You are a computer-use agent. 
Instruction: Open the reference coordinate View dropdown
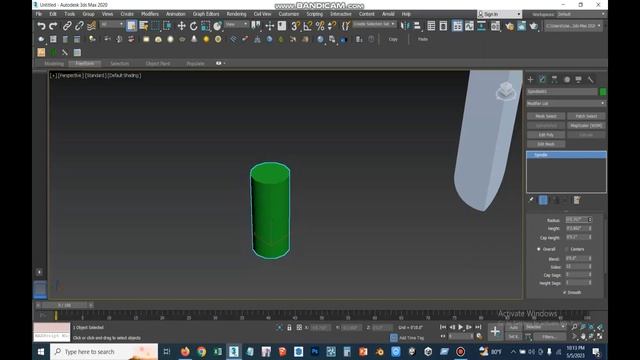(236, 24)
